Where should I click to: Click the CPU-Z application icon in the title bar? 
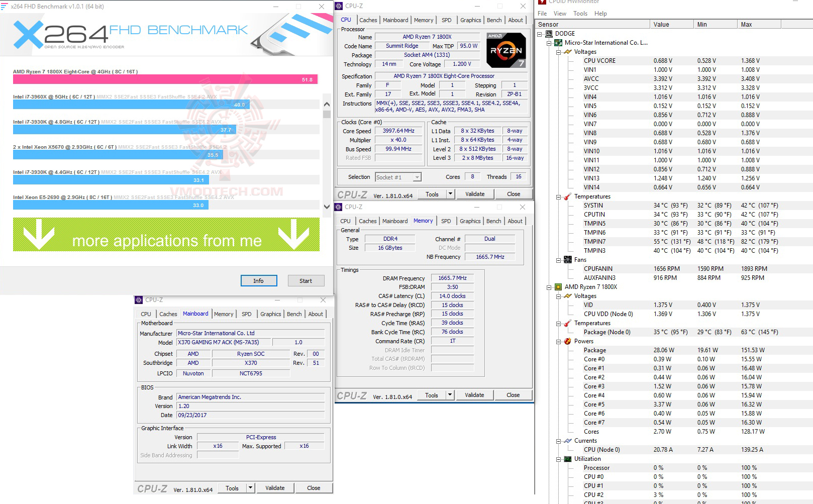340,6
